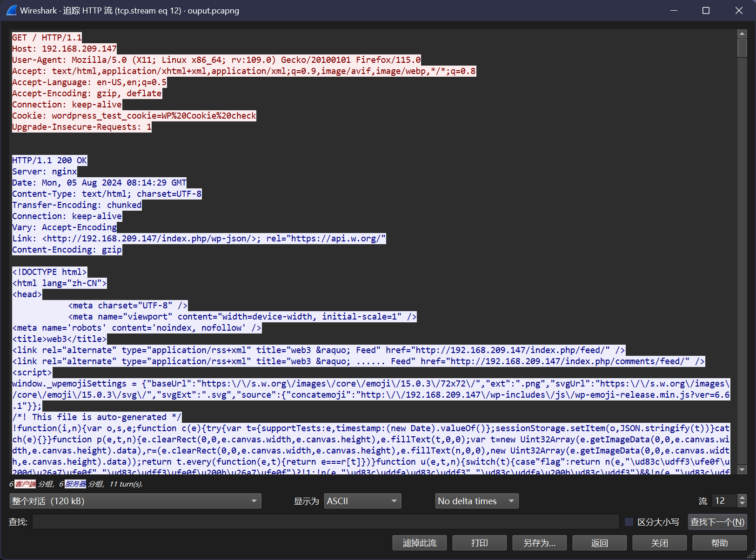Click the 滤掉此流 filter out stream button
Screen dimensions: 756x560
(420, 543)
